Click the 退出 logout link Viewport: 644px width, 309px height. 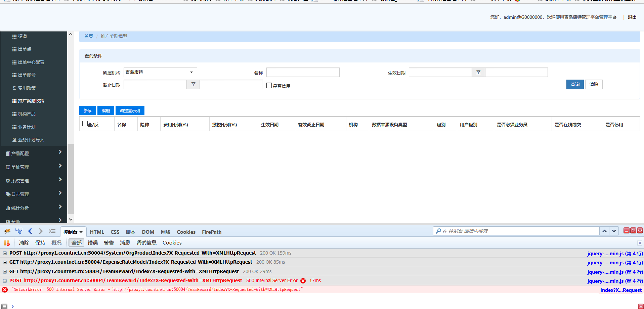[632, 17]
